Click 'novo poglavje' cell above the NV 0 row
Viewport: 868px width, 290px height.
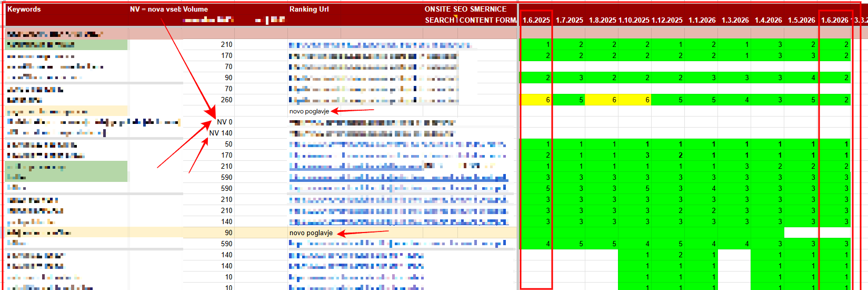click(309, 111)
